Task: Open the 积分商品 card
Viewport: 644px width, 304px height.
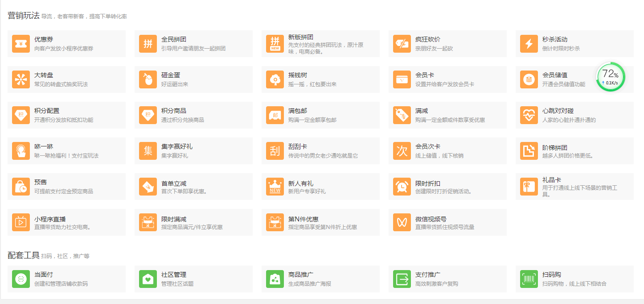Action: 193,115
